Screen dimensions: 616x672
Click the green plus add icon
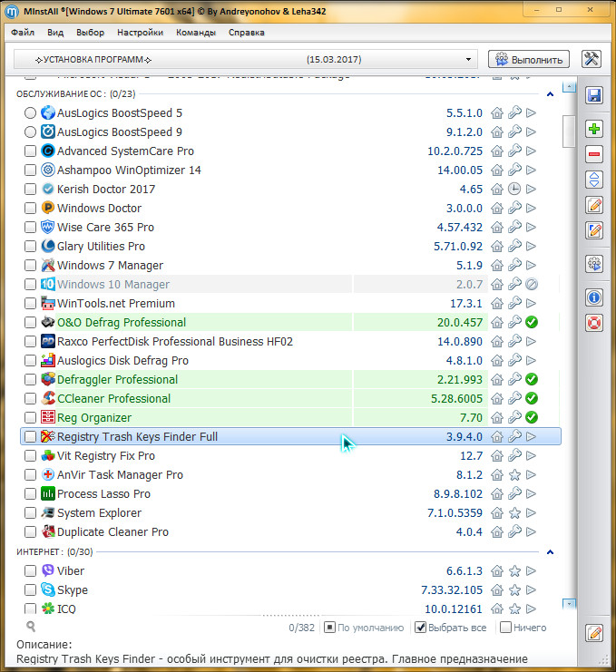tap(593, 129)
